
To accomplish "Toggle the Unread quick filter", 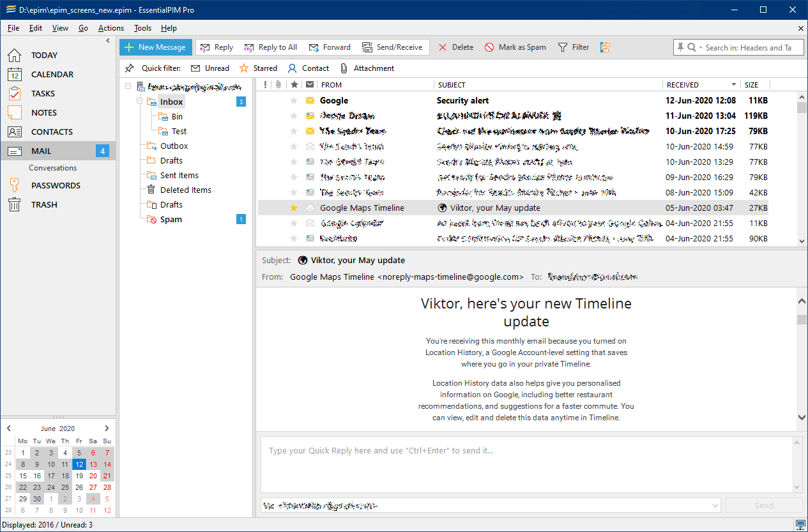I will pyautogui.click(x=210, y=68).
